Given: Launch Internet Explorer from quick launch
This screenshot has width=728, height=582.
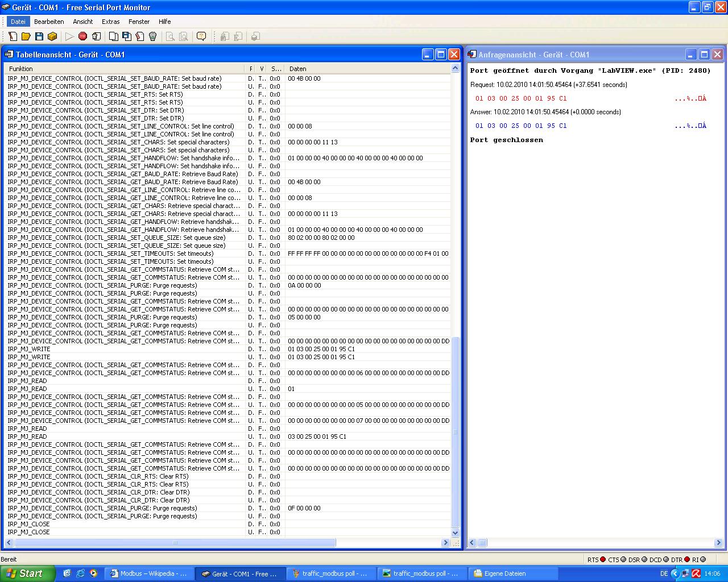Looking at the screenshot, I should [x=80, y=573].
